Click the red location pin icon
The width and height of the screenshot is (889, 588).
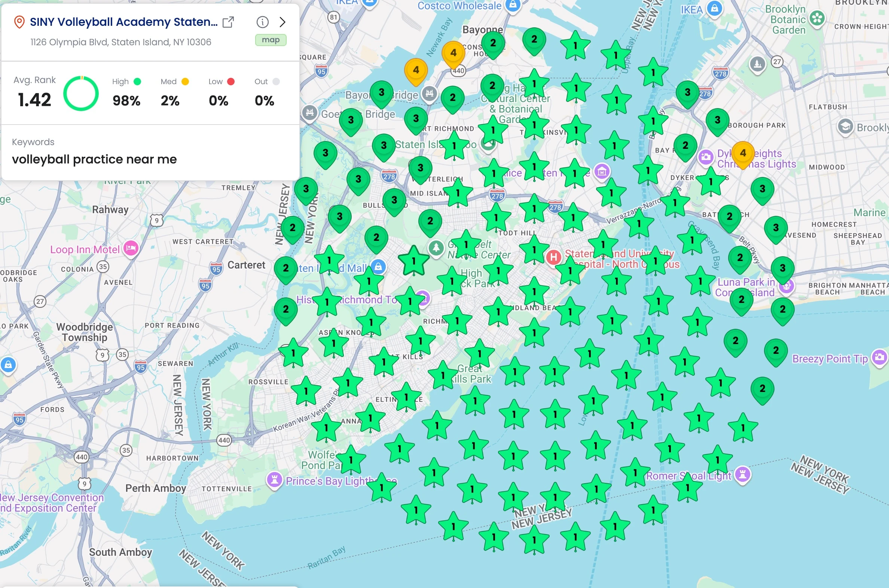[x=19, y=22]
